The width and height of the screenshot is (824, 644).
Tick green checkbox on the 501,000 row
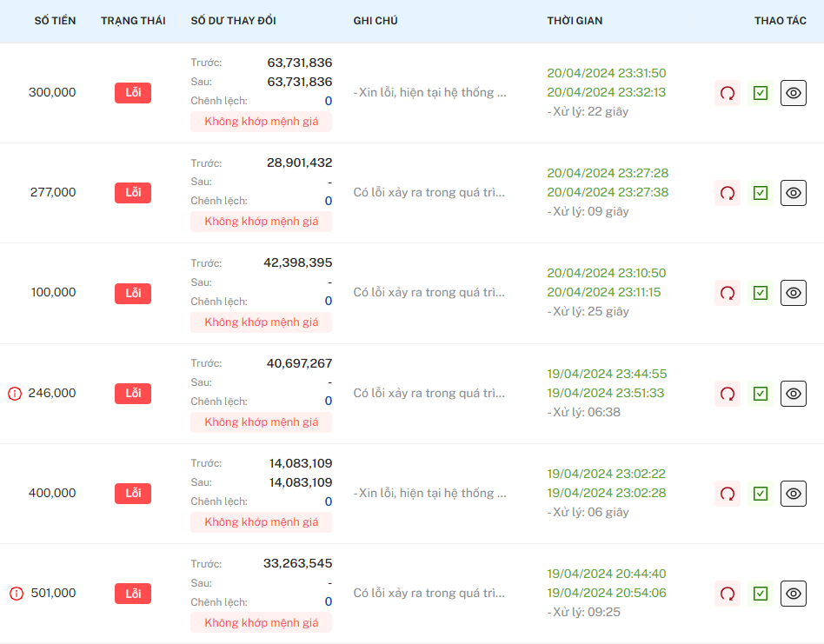[x=761, y=594]
